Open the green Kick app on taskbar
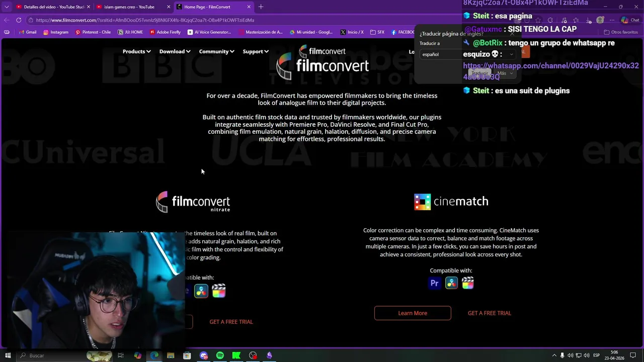The height and width of the screenshot is (362, 644). click(236, 355)
